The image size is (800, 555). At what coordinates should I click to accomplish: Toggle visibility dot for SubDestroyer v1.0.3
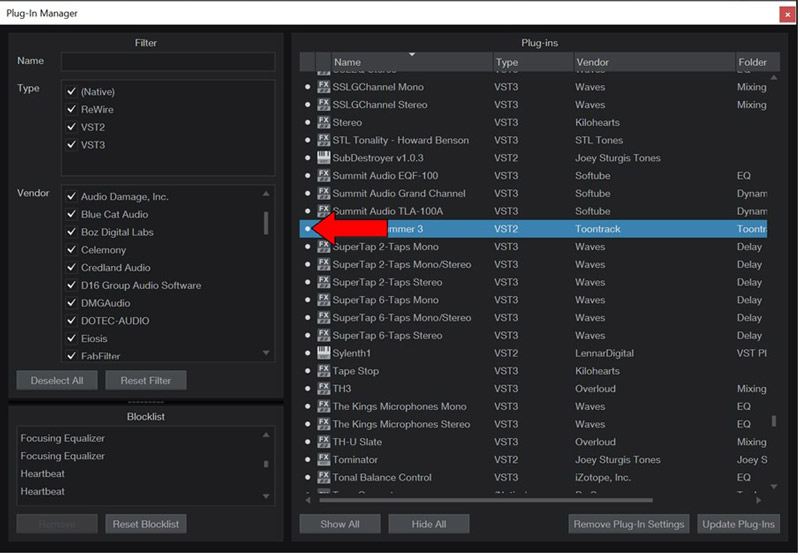click(307, 158)
